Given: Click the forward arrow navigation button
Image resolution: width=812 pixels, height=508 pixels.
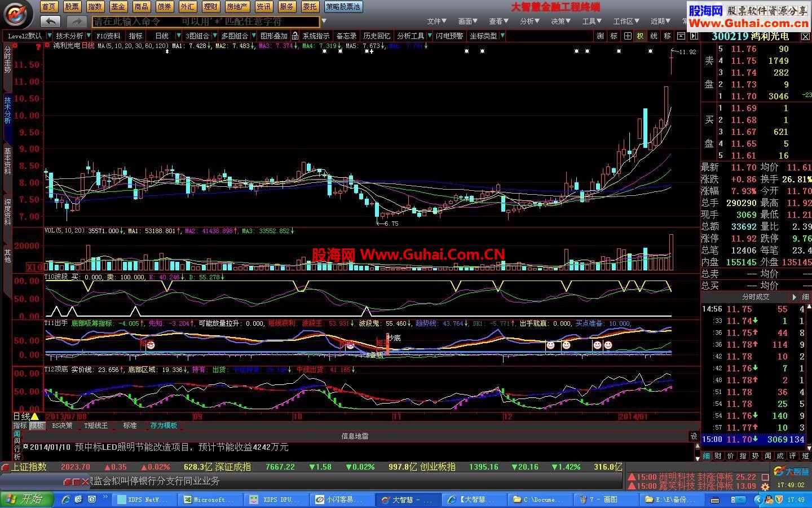Looking at the screenshot, I should 76,21.
